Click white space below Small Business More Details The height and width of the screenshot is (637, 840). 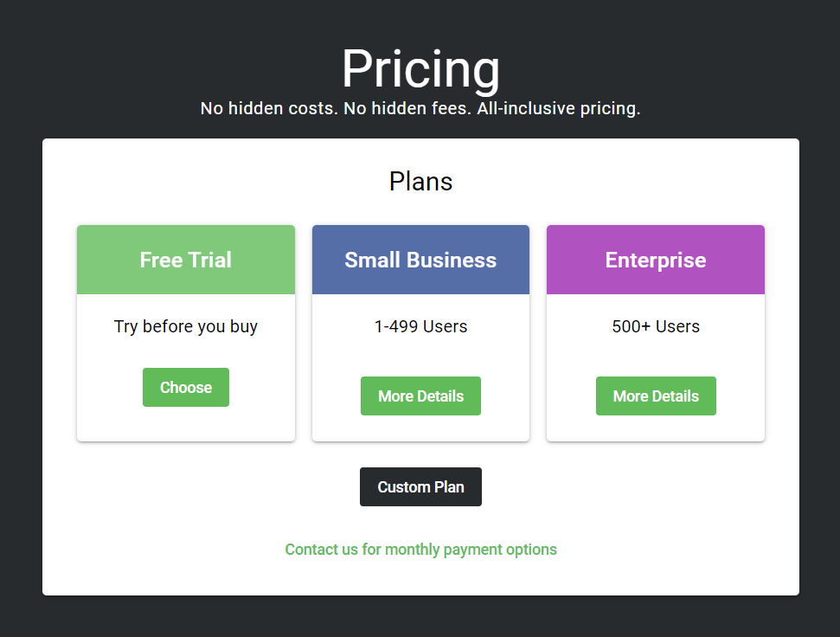420,428
